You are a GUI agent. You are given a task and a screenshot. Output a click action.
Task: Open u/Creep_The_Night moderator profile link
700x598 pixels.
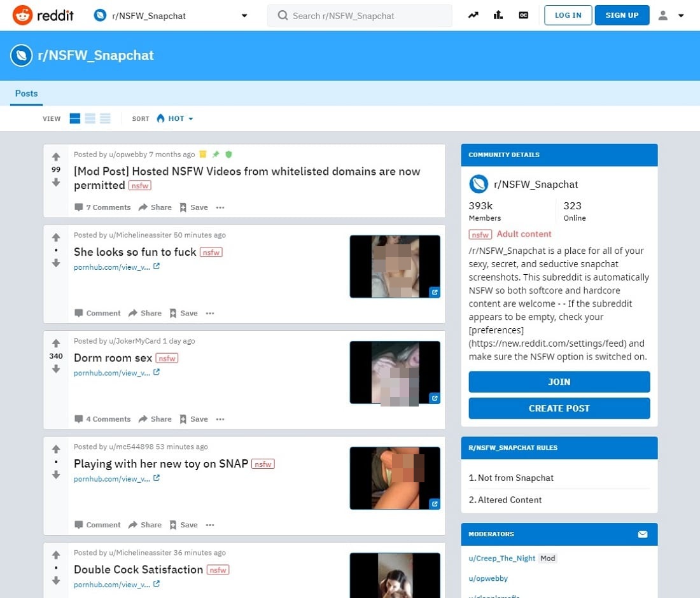(502, 559)
